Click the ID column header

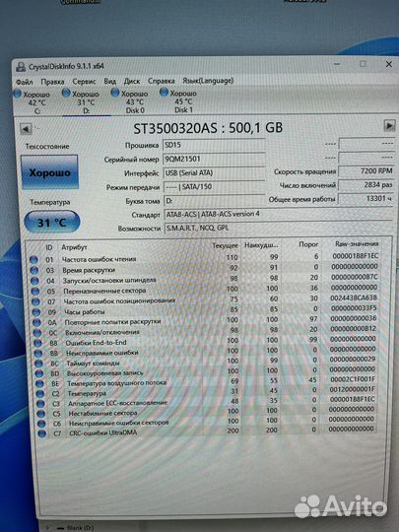click(x=49, y=247)
